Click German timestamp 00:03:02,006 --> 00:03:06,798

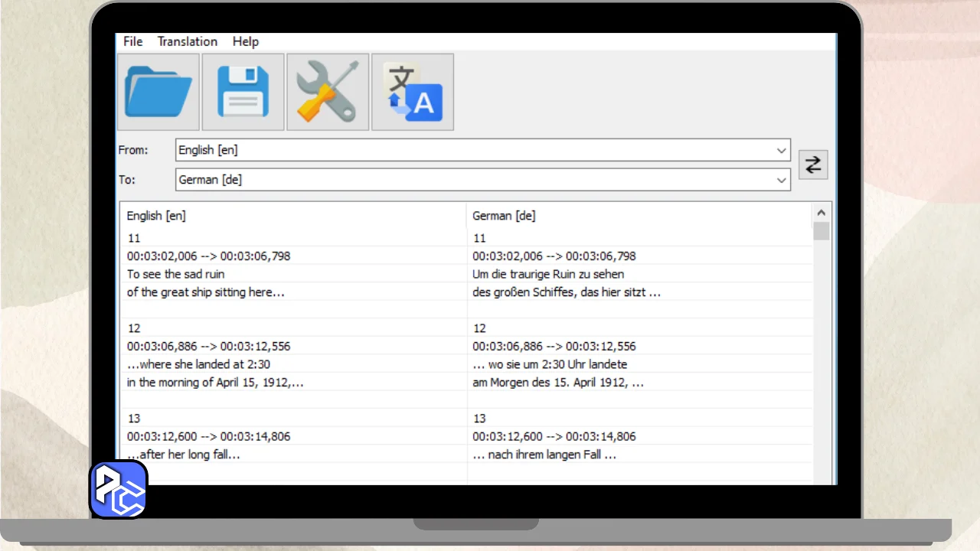pyautogui.click(x=554, y=256)
